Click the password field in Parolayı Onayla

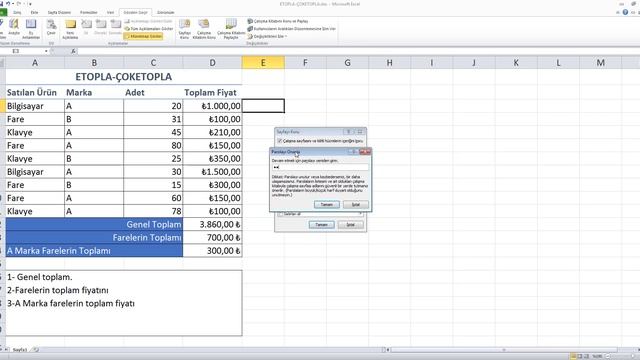pyautogui.click(x=320, y=167)
